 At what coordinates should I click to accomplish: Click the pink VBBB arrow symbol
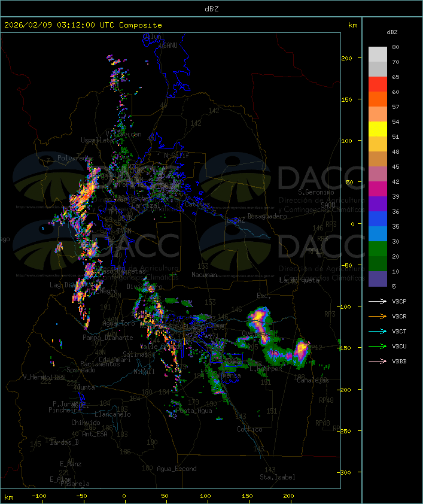[x=378, y=362]
